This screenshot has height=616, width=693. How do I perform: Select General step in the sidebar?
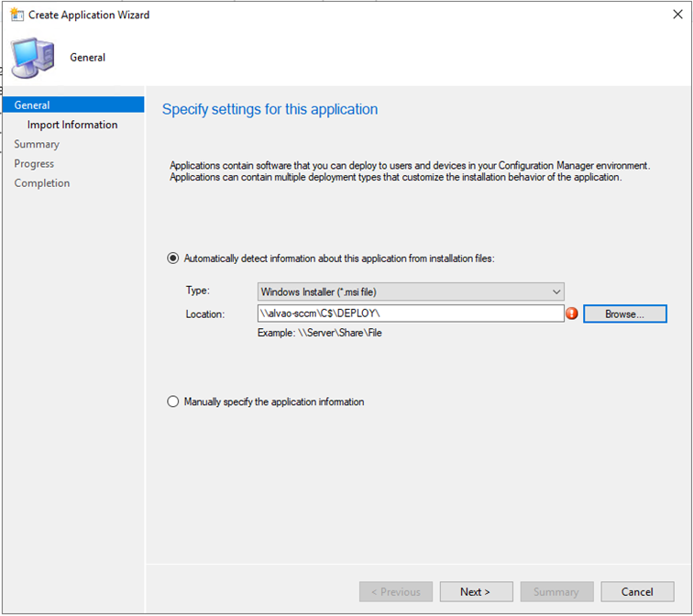[73, 104]
